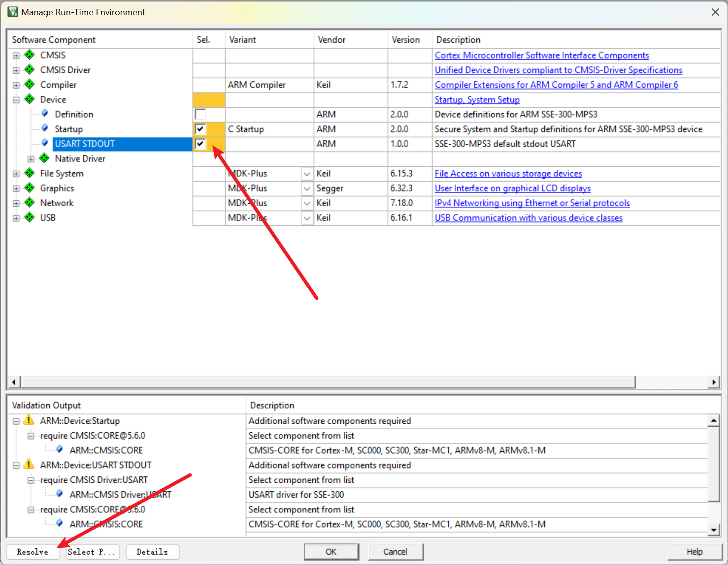Image resolution: width=728 pixels, height=565 pixels.
Task: Expand the Network tree node
Action: click(x=16, y=203)
